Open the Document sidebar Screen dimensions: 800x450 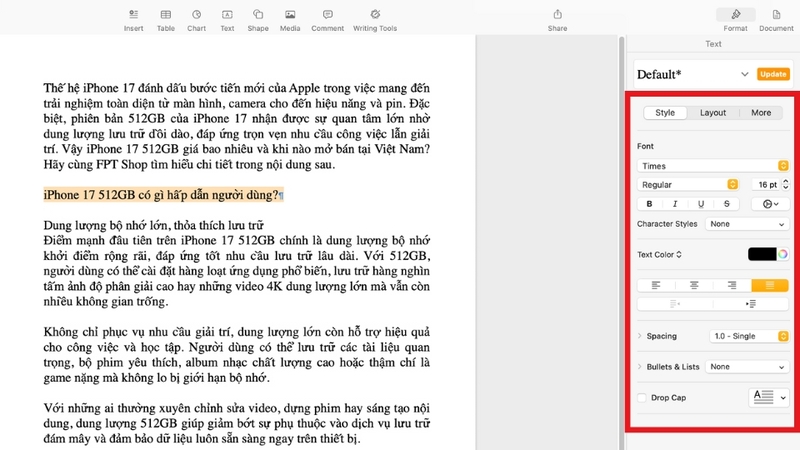(776, 20)
